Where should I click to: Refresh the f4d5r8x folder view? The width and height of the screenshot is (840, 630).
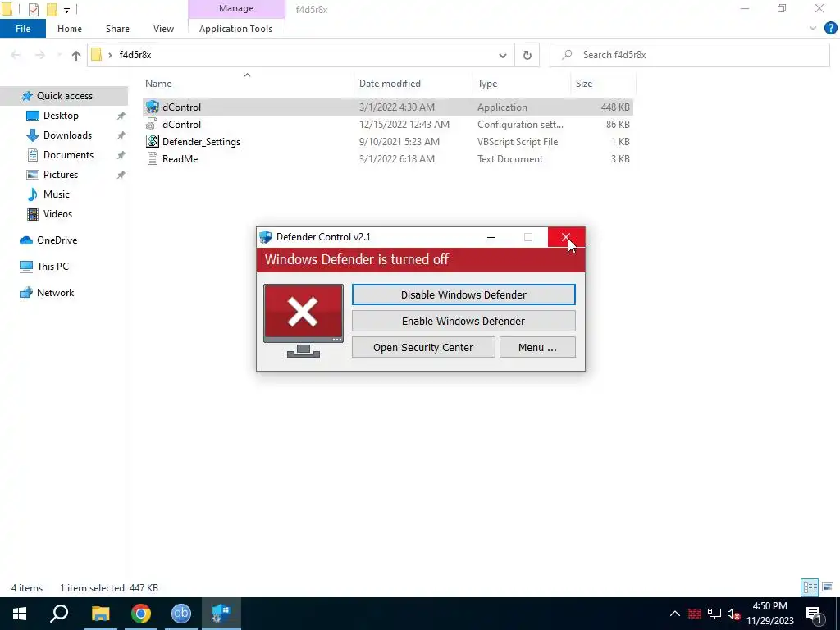point(527,55)
